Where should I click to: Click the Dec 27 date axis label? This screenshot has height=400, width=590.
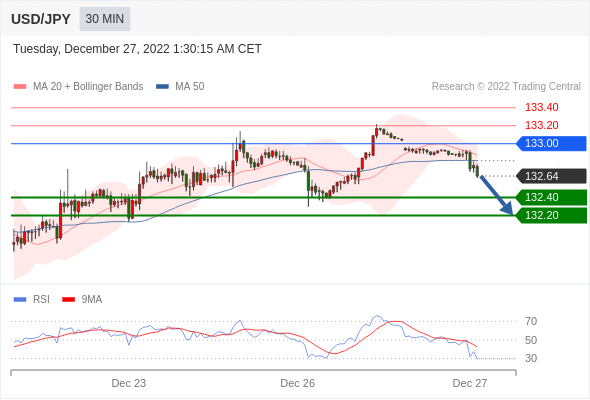470,383
